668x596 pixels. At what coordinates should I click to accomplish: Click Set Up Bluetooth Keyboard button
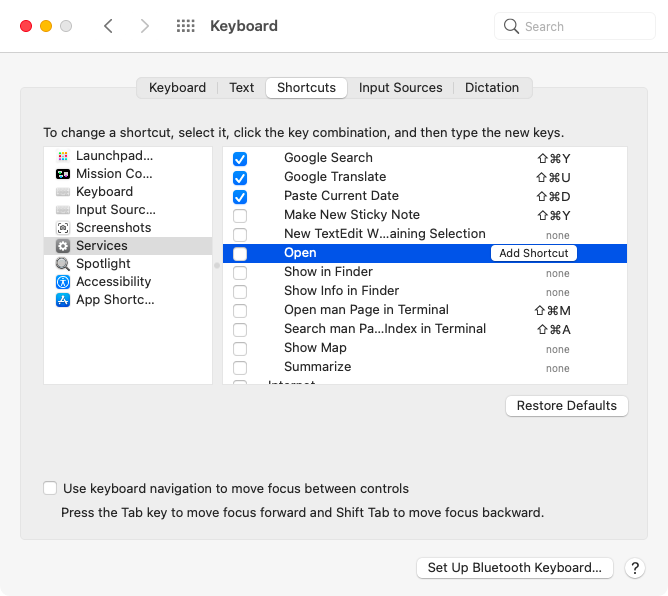point(514,568)
